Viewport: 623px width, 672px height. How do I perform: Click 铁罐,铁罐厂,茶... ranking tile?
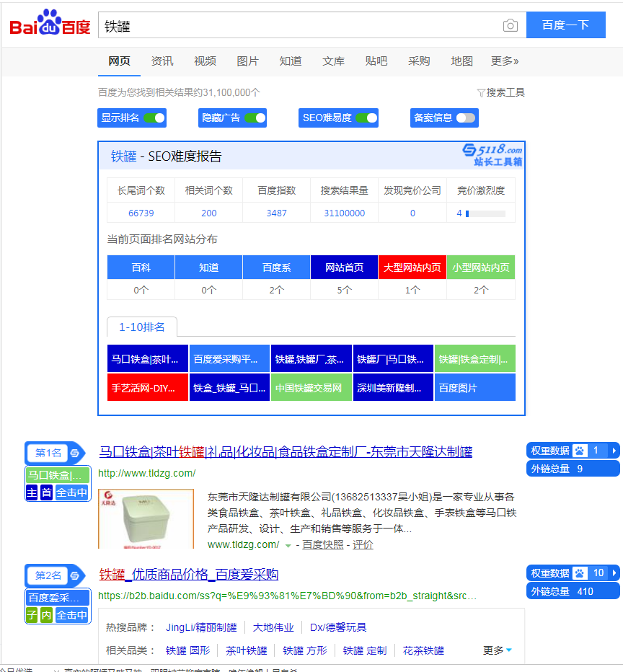[311, 359]
